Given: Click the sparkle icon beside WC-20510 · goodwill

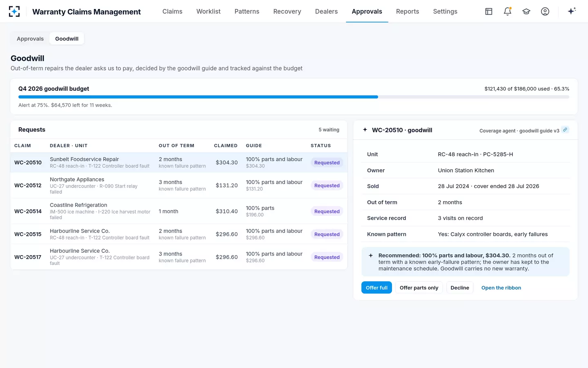Looking at the screenshot, I should point(365,130).
